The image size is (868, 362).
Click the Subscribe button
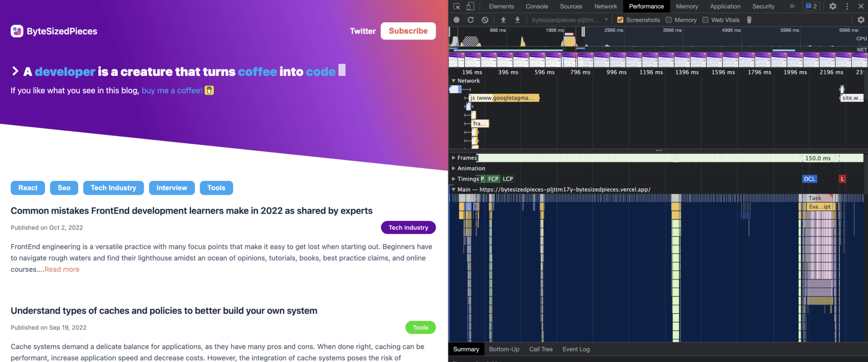(408, 31)
